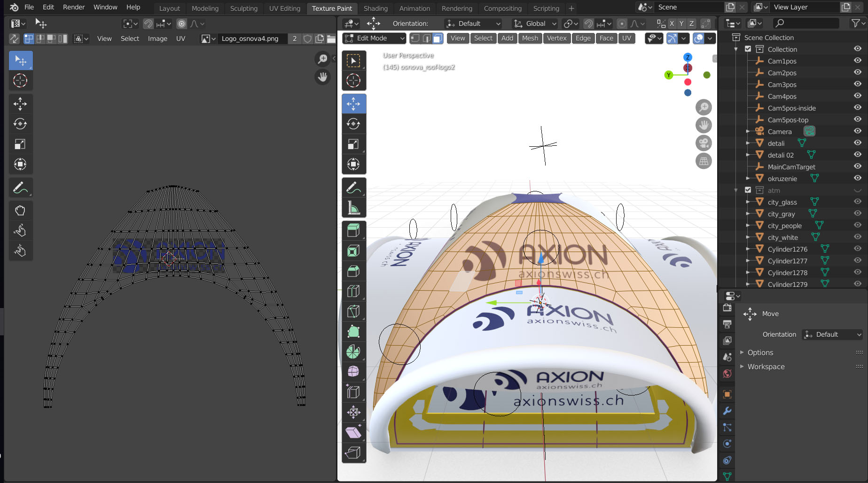Open Orientation dropdown in Move tool panel
The image size is (868, 483).
click(x=833, y=334)
